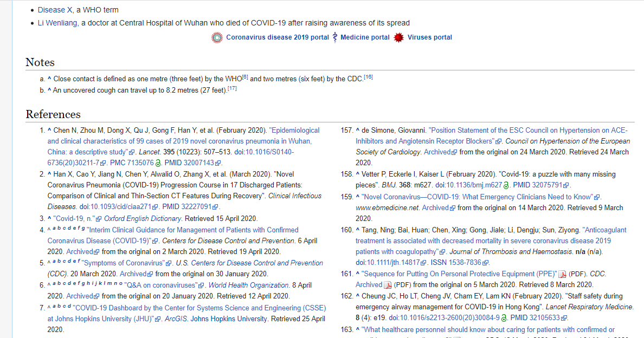Image resolution: width=644 pixels, height=338 pixels.
Task: Click the external-link icon after PMC 7135076
Action: point(158,163)
